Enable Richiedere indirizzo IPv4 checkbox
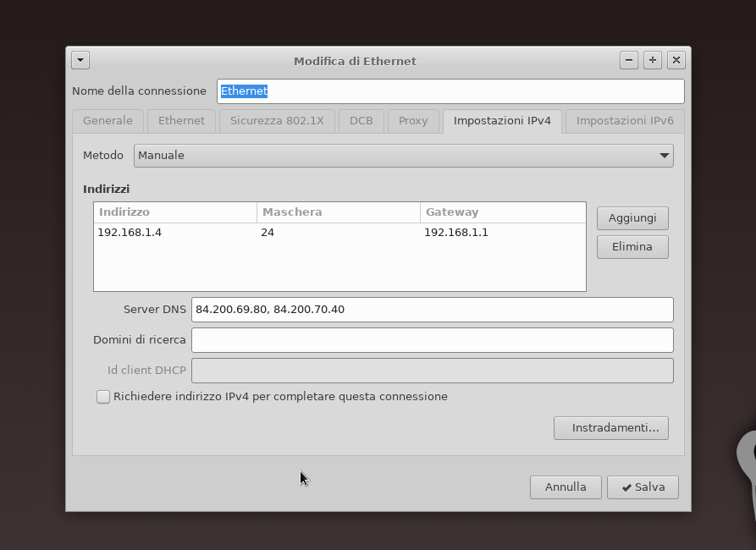The height and width of the screenshot is (550, 756). (x=103, y=397)
